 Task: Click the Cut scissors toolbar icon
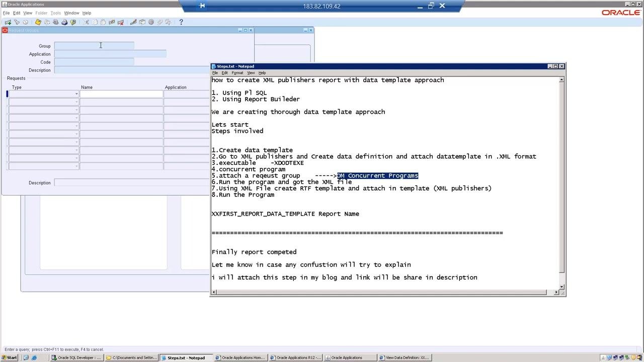(x=86, y=22)
